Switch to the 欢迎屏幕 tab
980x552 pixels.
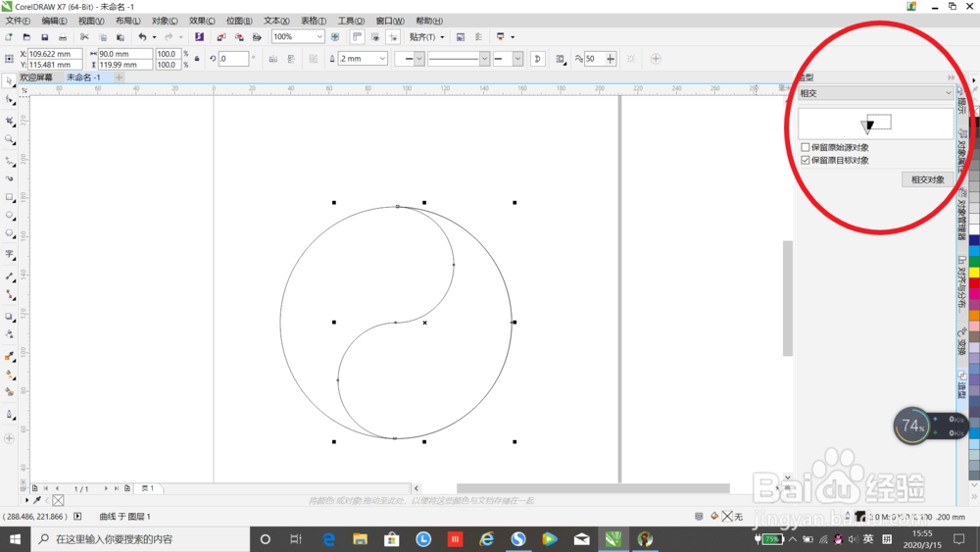pyautogui.click(x=35, y=77)
